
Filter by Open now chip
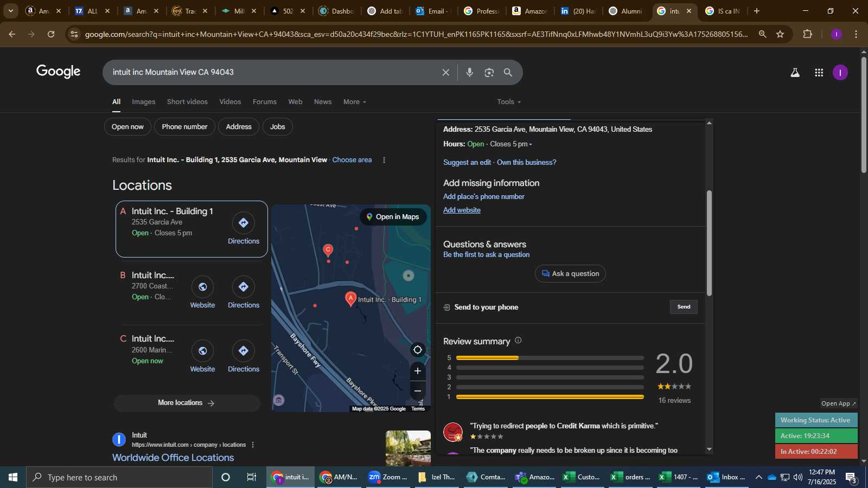coord(127,127)
